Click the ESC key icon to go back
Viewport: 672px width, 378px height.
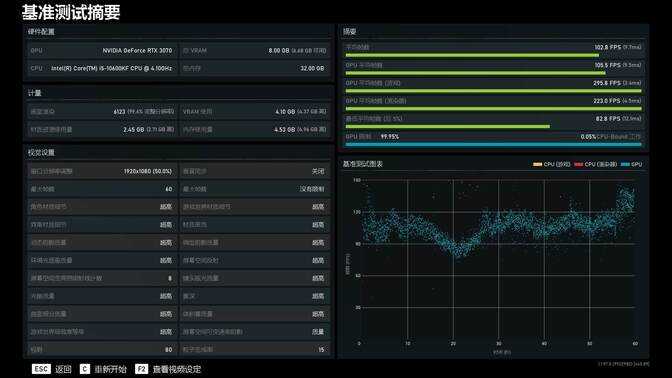41,369
